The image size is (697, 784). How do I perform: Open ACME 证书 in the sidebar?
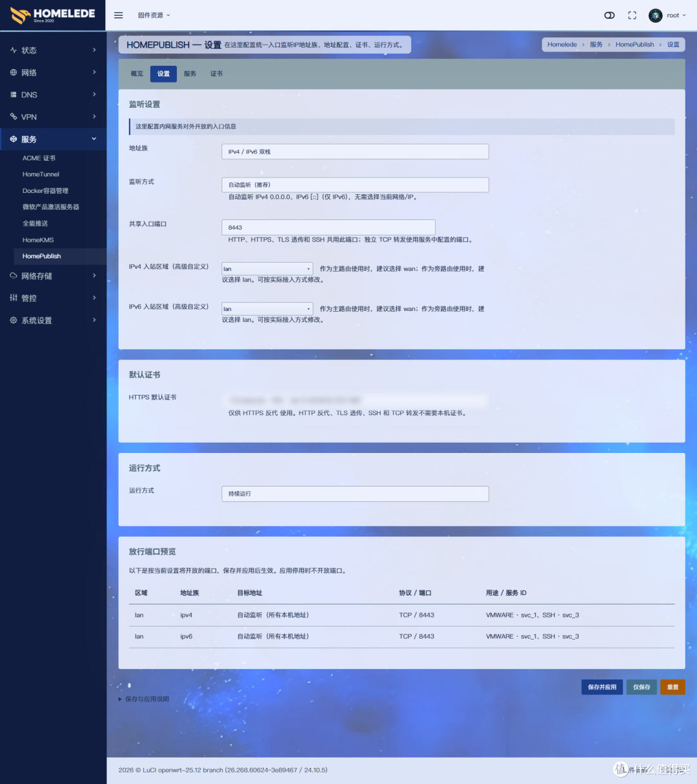[x=39, y=158]
